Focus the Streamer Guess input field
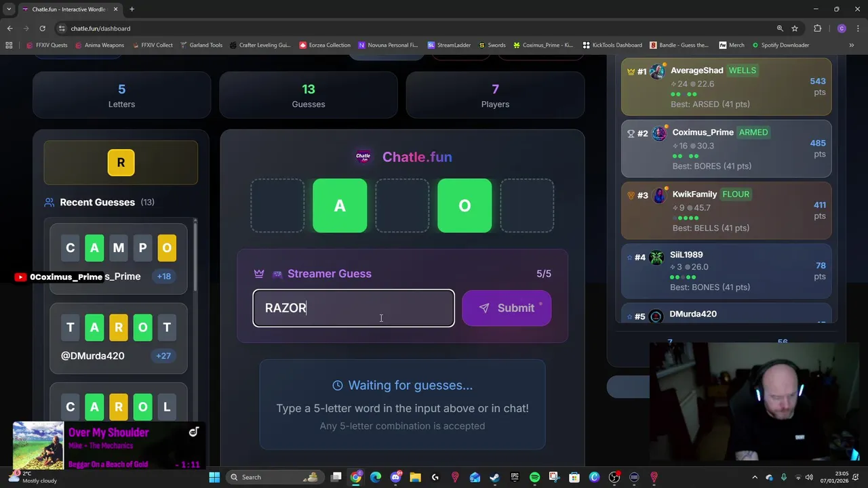868x488 pixels. 353,308
